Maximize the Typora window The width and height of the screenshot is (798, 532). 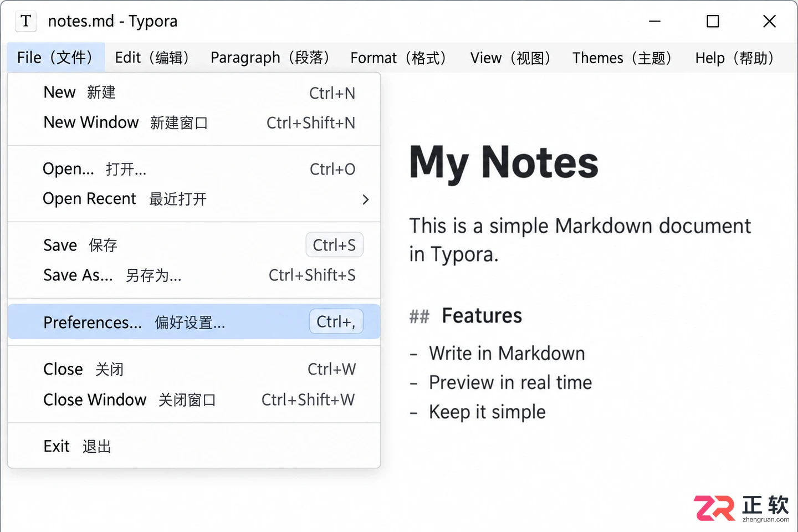(713, 21)
